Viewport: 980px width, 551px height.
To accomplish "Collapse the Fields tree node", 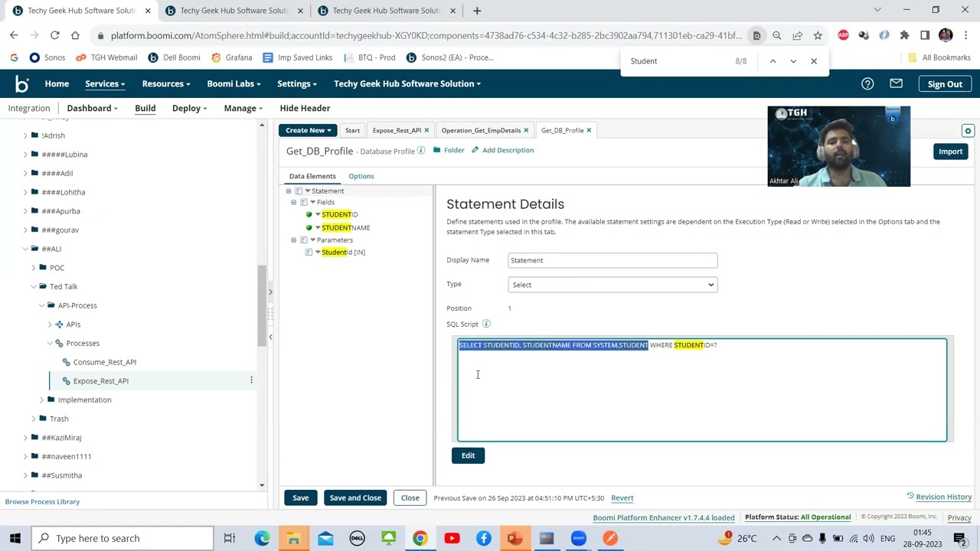I will (293, 202).
